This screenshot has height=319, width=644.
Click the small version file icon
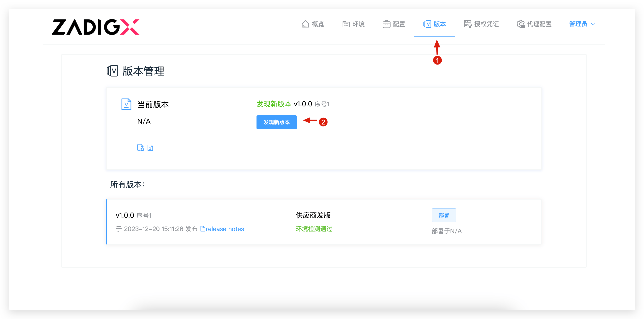coord(150,148)
